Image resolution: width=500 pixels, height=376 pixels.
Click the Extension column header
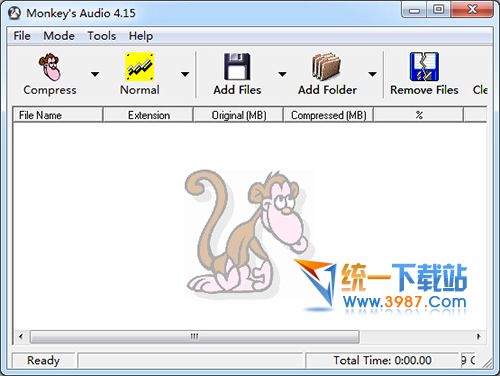148,115
